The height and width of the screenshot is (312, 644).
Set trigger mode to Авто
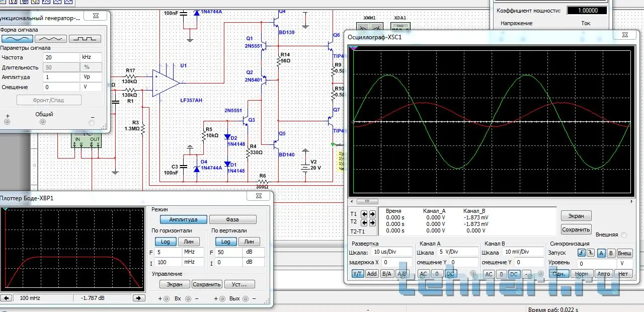click(603, 274)
